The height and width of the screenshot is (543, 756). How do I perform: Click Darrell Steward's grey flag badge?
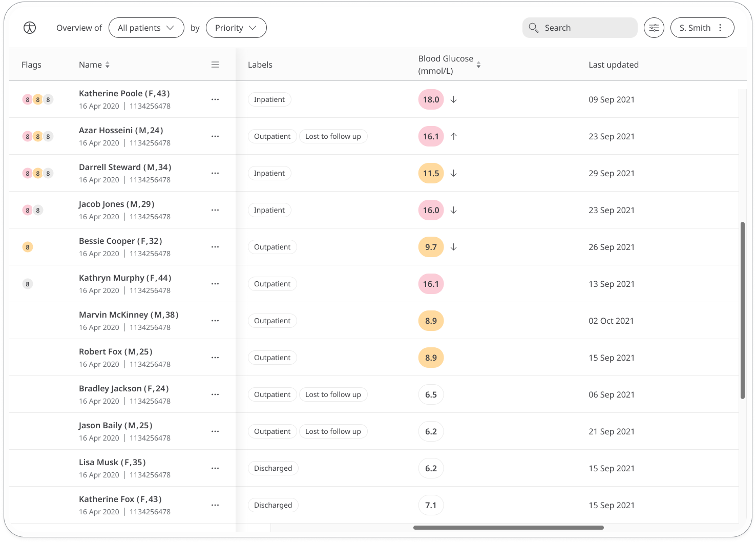[48, 173]
